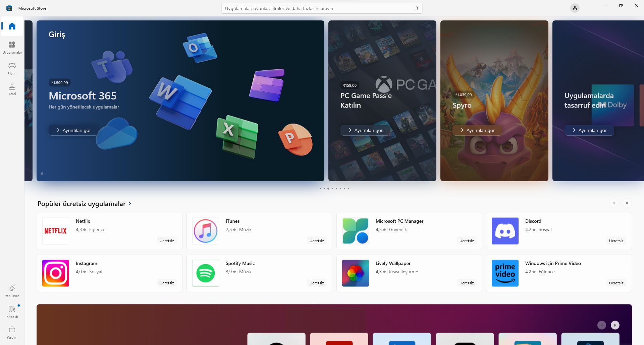Open the Atari arcade section
This screenshot has height=345, width=644.
12,89
